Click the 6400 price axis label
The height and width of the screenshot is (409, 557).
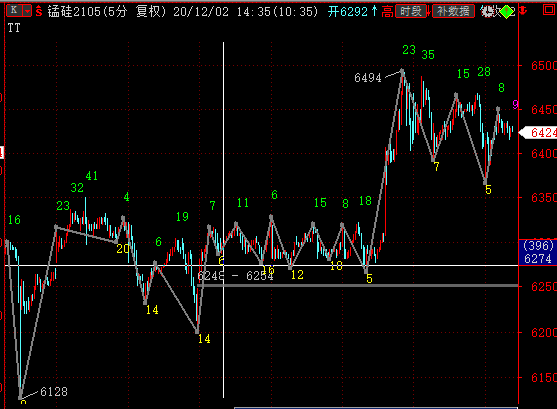(x=544, y=154)
